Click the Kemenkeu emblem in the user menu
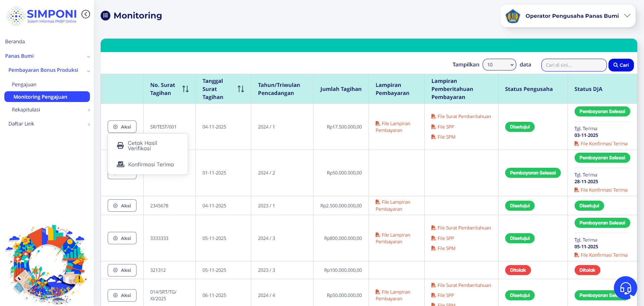 [x=513, y=16]
